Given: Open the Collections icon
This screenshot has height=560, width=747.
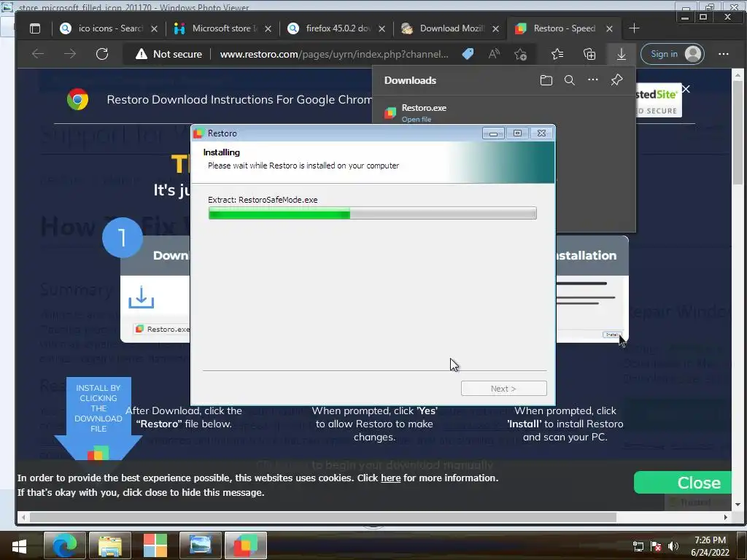Looking at the screenshot, I should (x=589, y=54).
